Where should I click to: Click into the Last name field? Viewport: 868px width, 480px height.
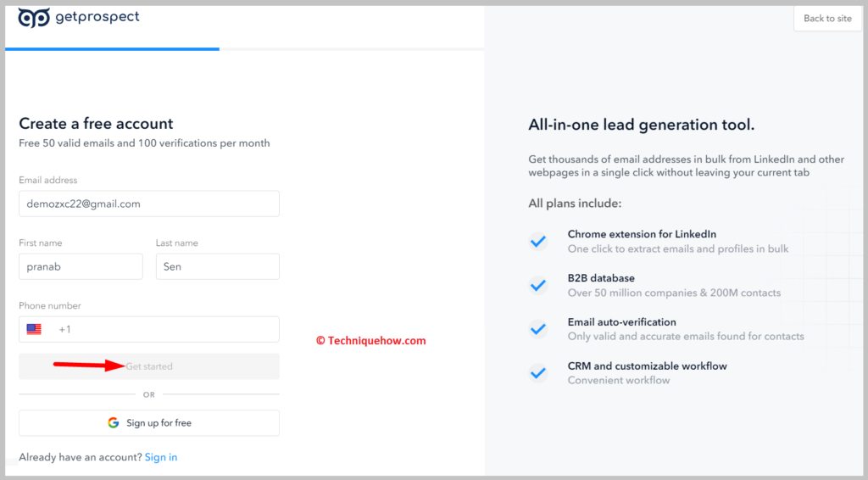point(218,266)
